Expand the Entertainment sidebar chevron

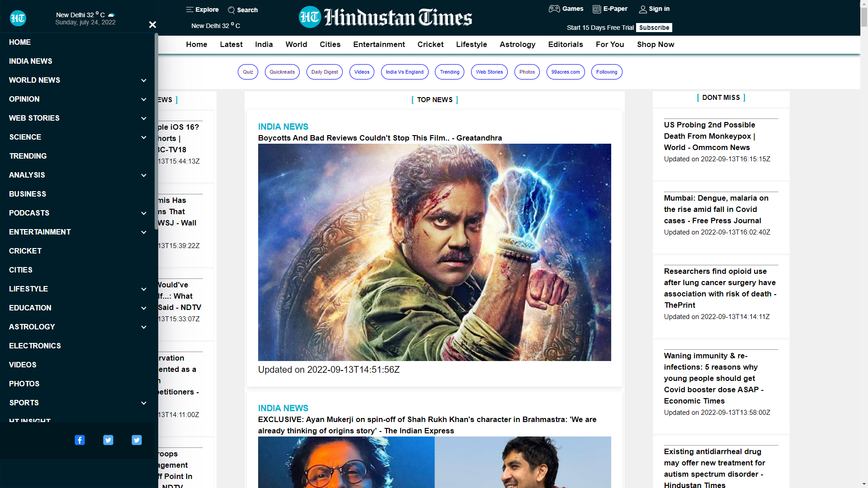tap(144, 232)
